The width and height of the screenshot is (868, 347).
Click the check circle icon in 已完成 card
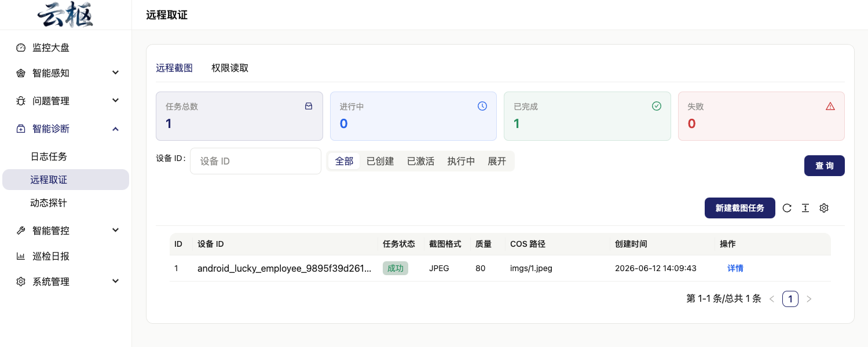[657, 106]
